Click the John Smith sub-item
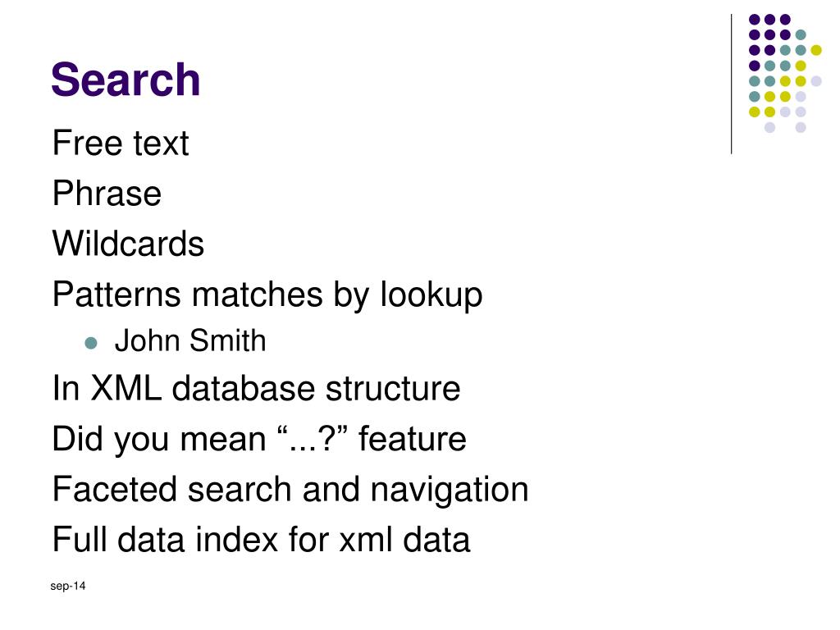840x630 pixels. click(190, 340)
